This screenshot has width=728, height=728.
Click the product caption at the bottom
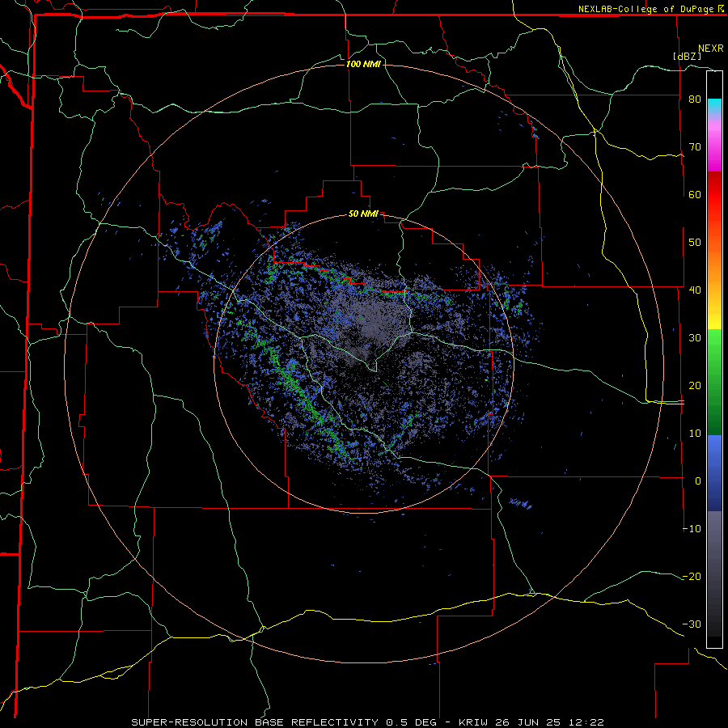368,722
